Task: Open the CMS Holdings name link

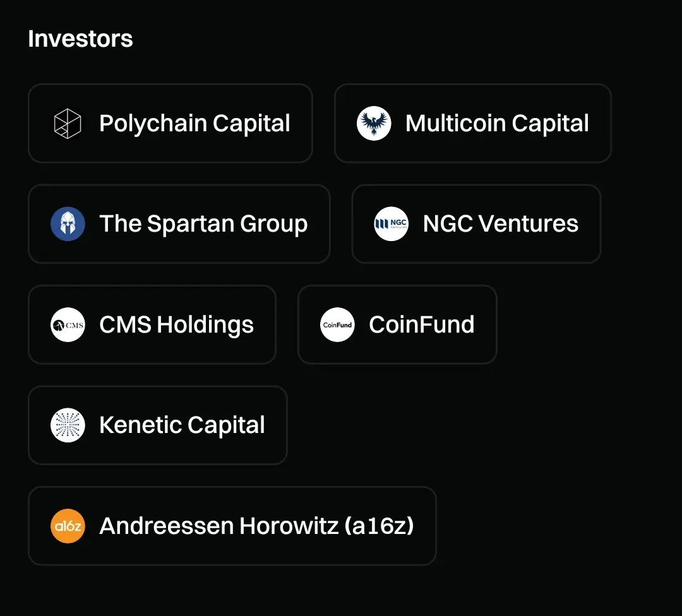Action: point(176,324)
